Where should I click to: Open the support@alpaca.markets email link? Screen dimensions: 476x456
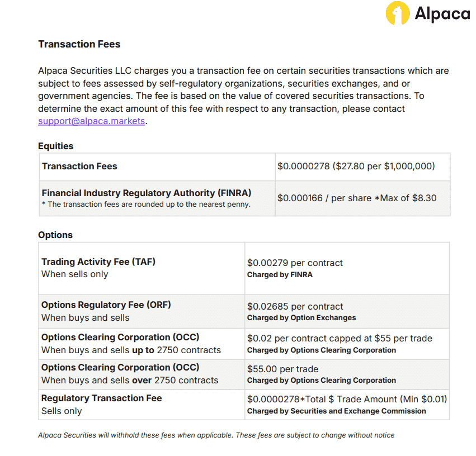coord(91,121)
